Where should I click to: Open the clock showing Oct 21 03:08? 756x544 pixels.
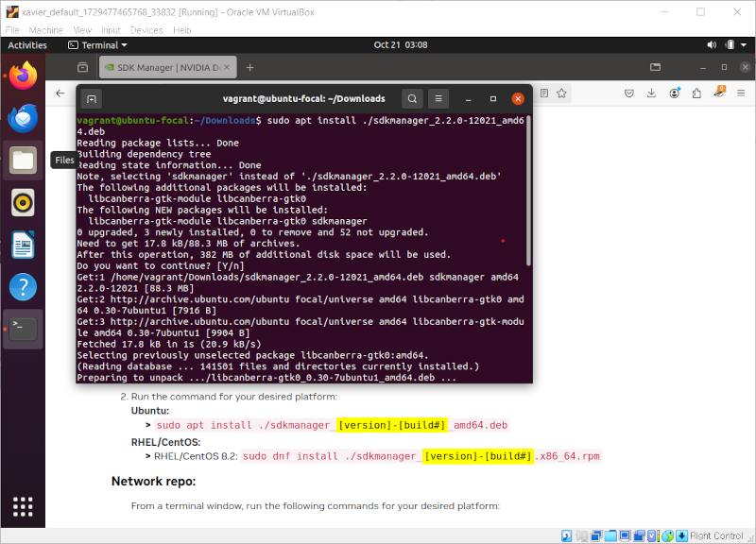point(401,44)
